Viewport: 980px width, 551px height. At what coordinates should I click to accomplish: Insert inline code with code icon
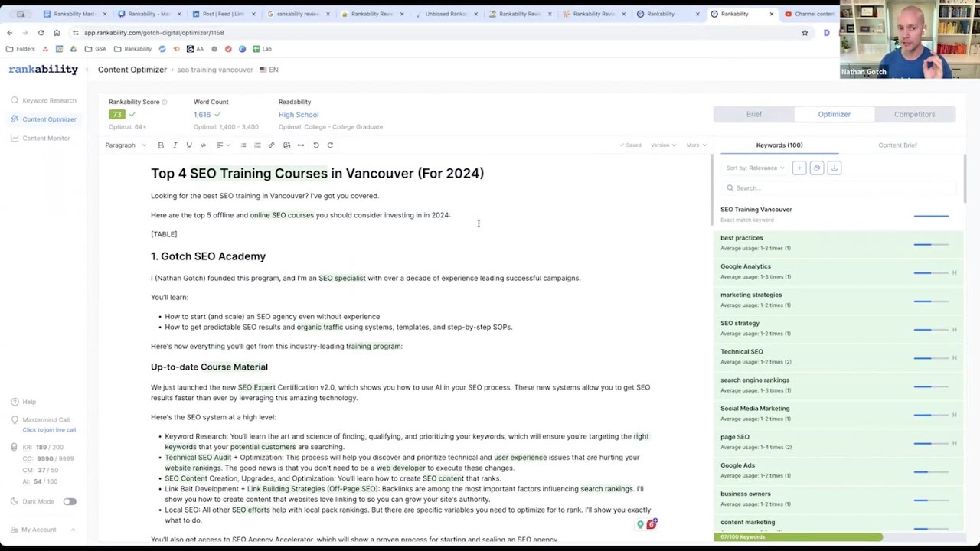tap(203, 145)
